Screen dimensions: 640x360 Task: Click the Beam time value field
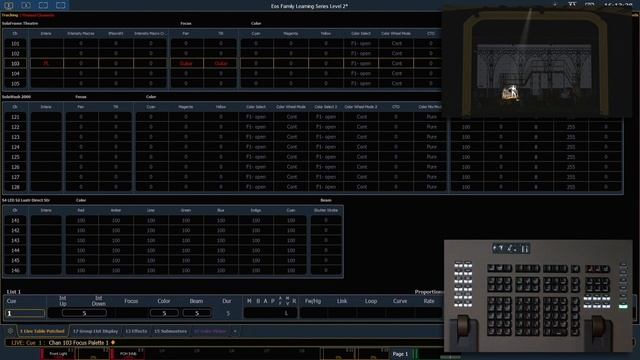click(x=197, y=313)
